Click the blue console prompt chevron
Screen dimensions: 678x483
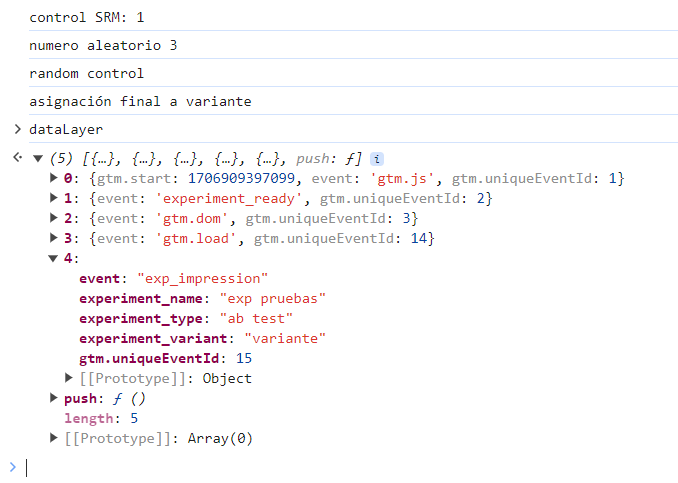tap(13, 467)
